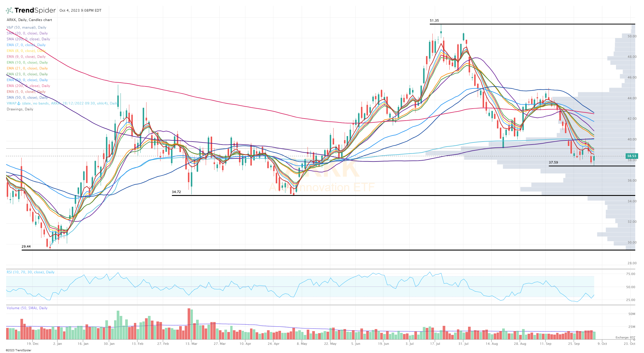The width and height of the screenshot is (644, 353).
Task: Select 'EMA (10, 0, close), Daily' legend entry
Action: [27, 62]
